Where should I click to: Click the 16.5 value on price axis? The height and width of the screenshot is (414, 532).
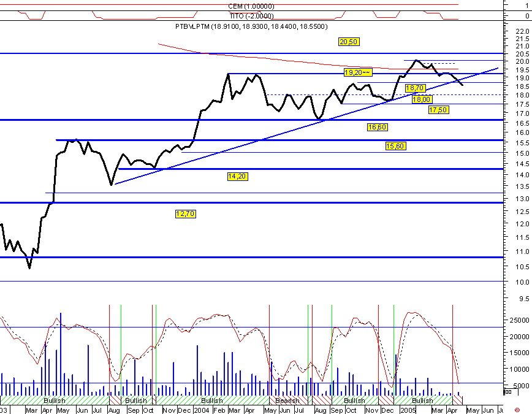[x=522, y=123]
